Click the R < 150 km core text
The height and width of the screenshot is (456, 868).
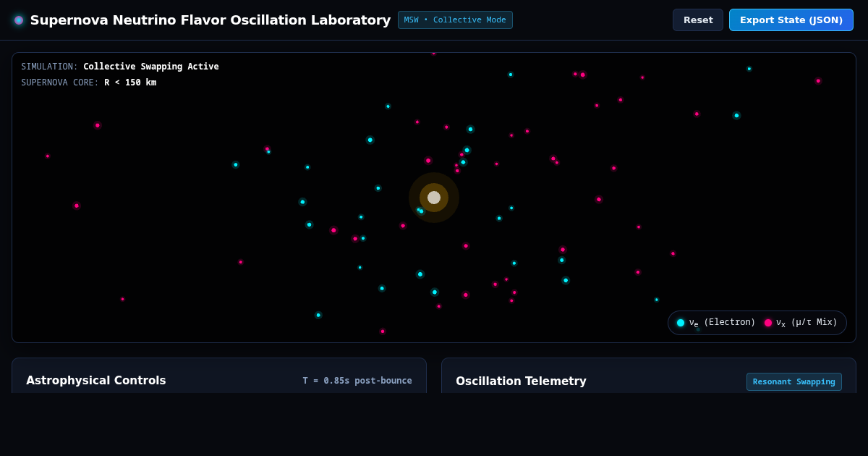(x=130, y=83)
